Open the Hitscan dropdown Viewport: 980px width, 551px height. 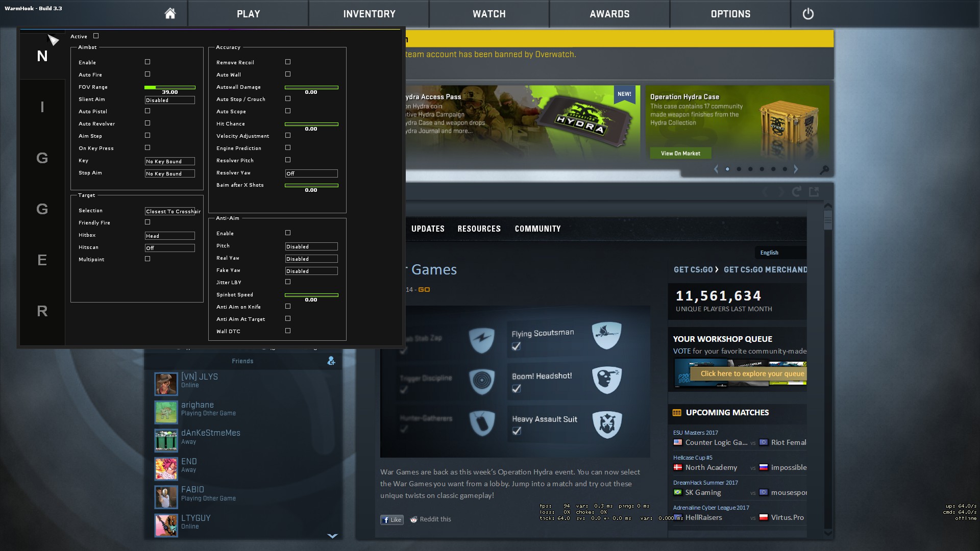pyautogui.click(x=170, y=248)
